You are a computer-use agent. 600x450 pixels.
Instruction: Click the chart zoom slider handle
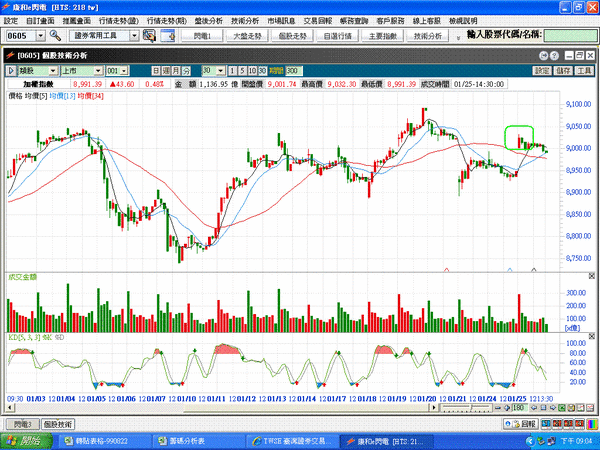[471, 408]
